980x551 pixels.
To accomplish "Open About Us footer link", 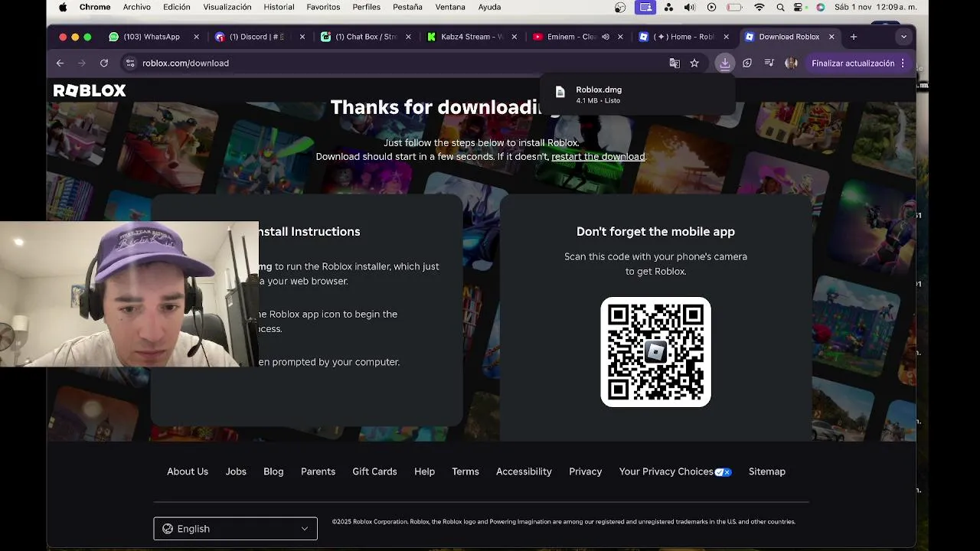I will pos(188,471).
